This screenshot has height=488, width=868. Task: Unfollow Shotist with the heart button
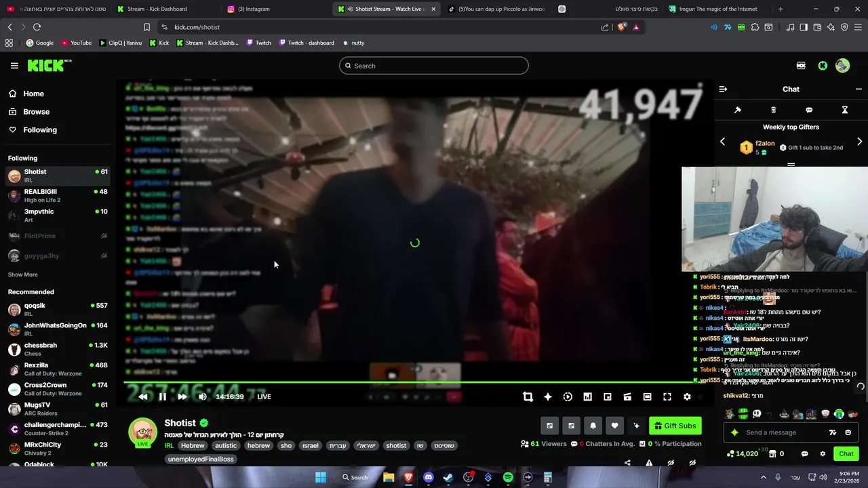point(614,426)
